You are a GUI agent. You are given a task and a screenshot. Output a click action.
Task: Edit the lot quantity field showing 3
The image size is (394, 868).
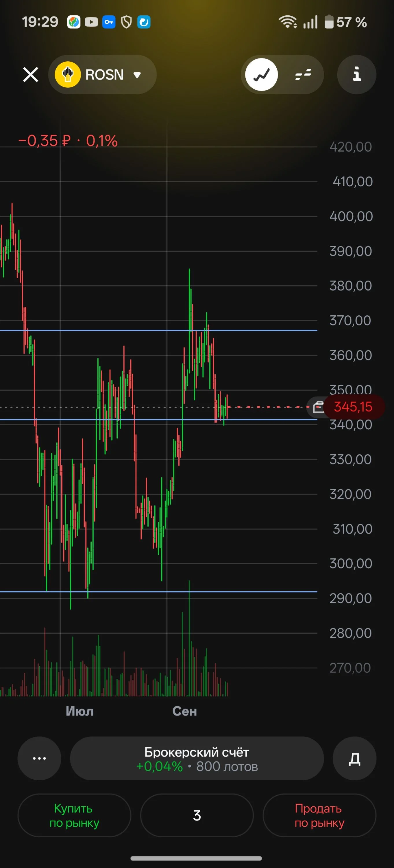coord(197,815)
